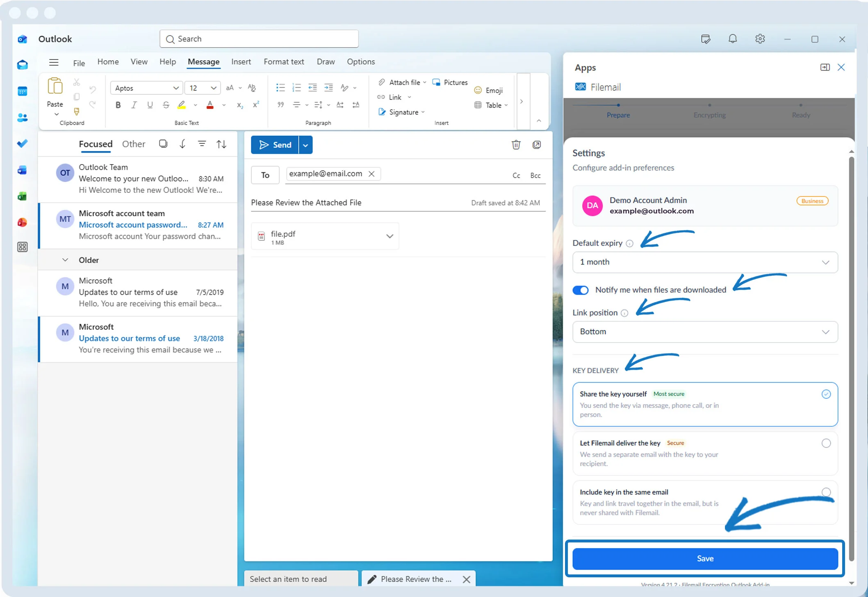Open the font color picker
The image size is (868, 597).
click(224, 105)
